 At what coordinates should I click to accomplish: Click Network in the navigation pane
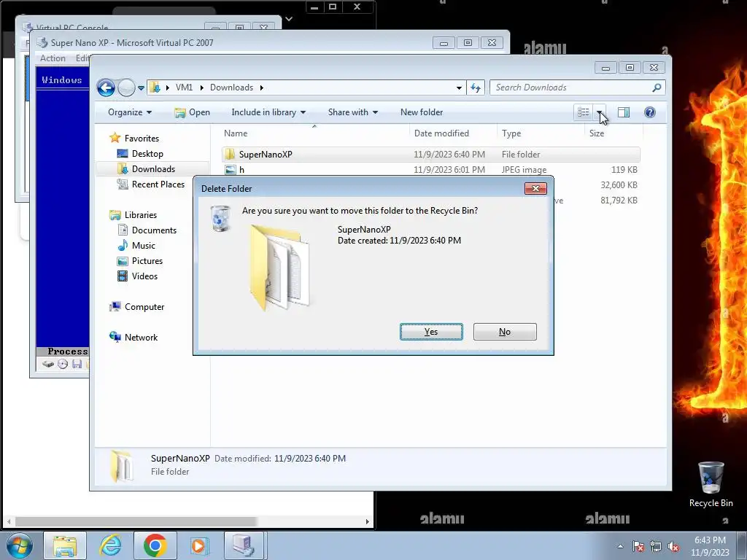tap(134, 337)
